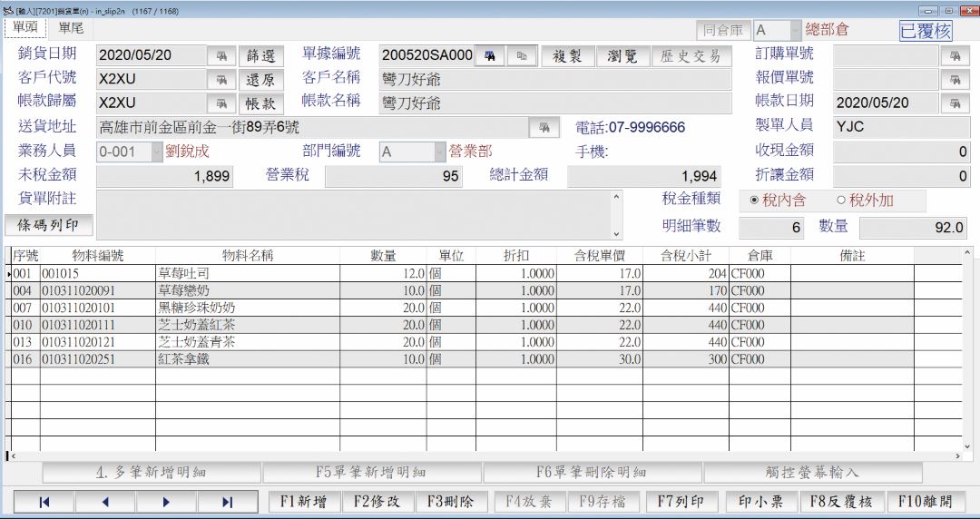Jump to the last record

228,502
